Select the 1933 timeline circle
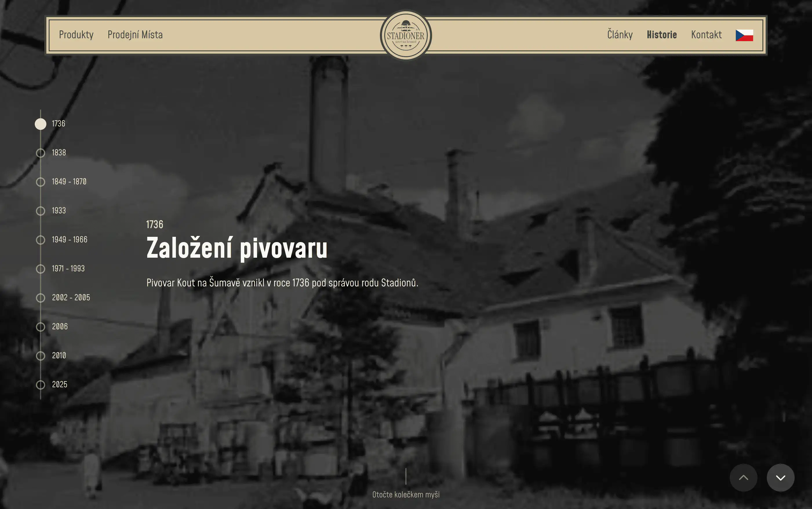812x509 pixels. (41, 211)
